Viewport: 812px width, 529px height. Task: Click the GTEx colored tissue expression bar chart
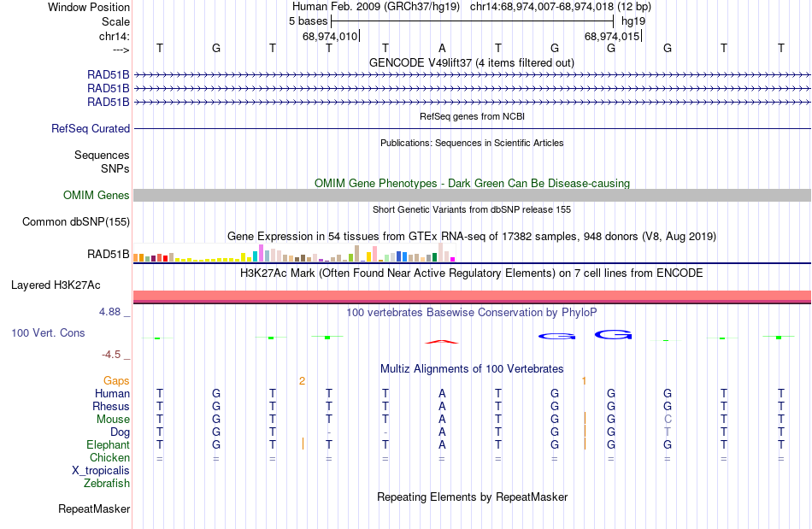click(294, 253)
